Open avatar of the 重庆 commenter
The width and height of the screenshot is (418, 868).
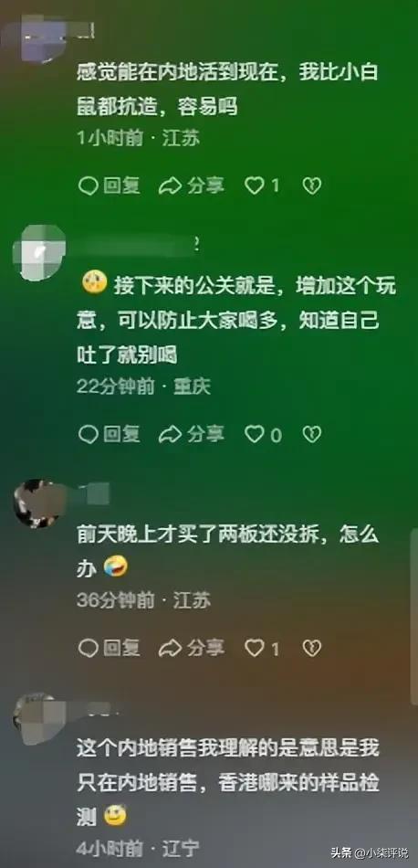coord(38,252)
